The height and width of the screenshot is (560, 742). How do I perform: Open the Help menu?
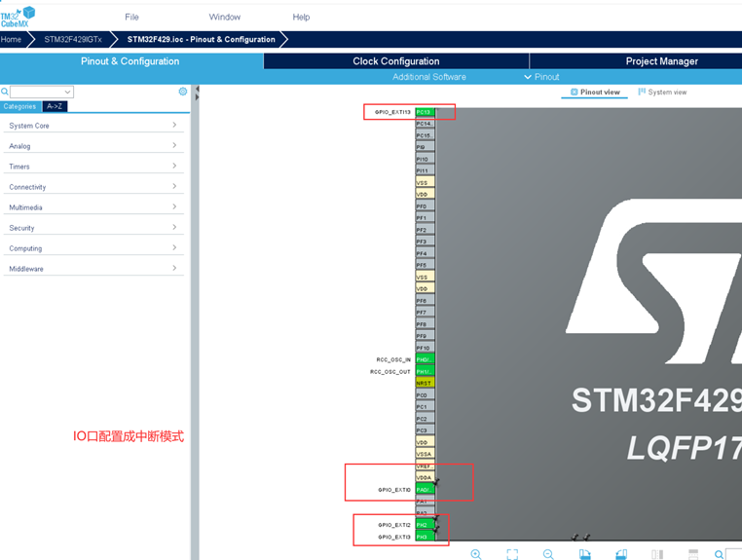click(301, 17)
